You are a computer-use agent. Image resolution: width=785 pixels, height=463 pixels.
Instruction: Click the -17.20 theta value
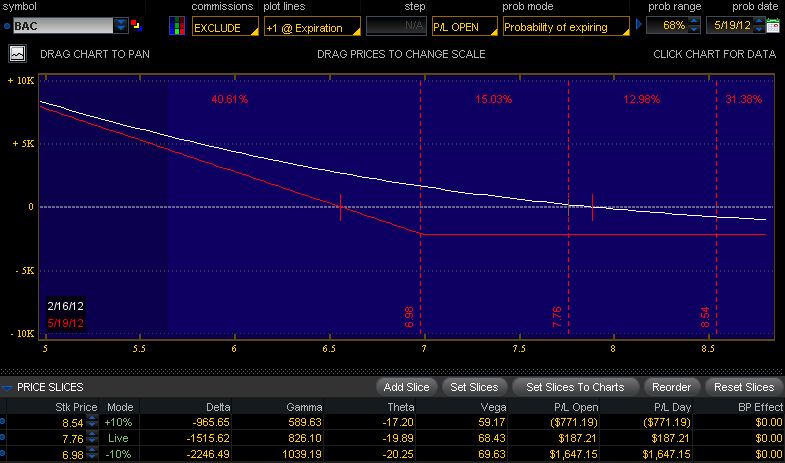(x=398, y=422)
